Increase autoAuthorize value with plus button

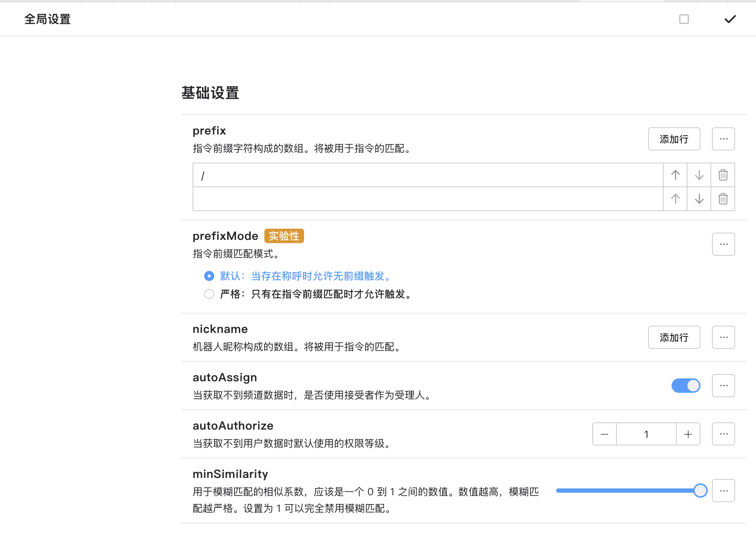click(x=688, y=434)
